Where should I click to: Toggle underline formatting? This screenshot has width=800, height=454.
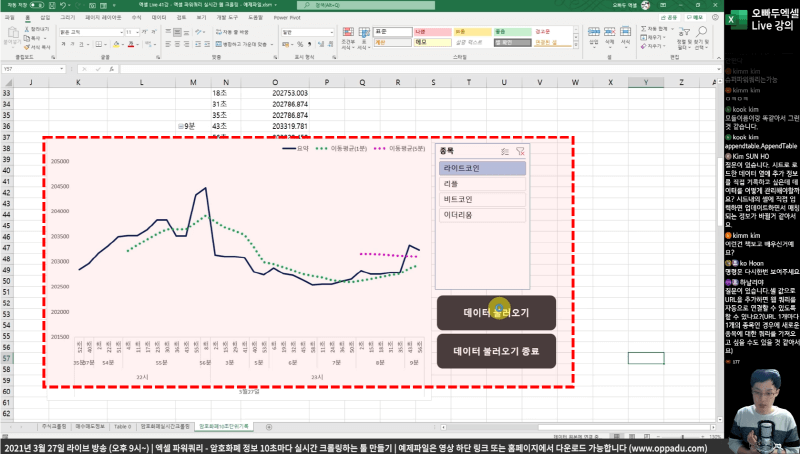81,44
